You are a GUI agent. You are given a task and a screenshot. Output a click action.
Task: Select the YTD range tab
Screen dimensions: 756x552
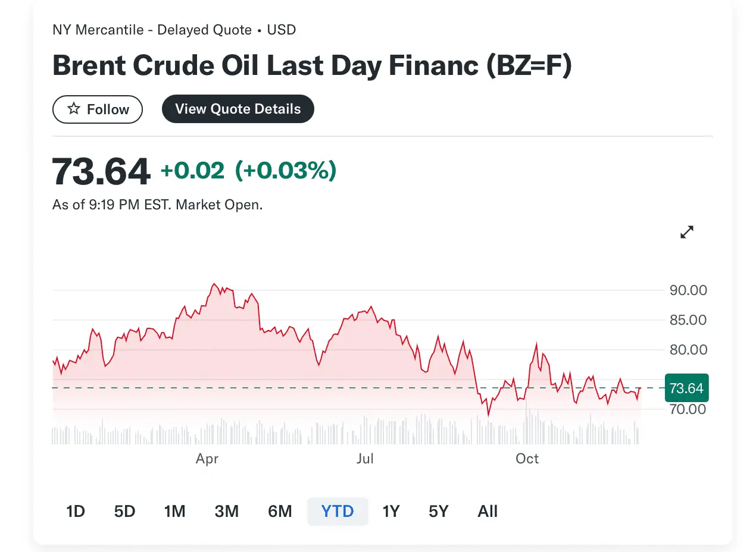(338, 512)
